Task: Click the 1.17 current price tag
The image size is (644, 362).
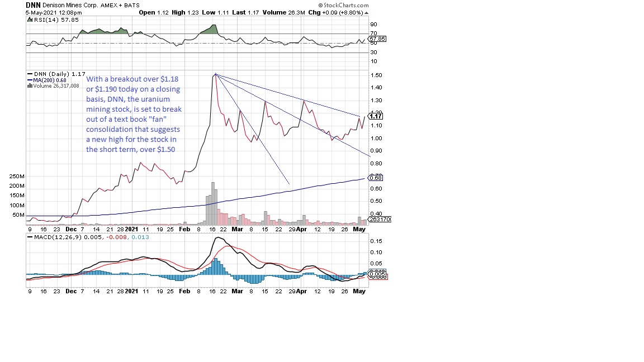Action: coord(376,116)
